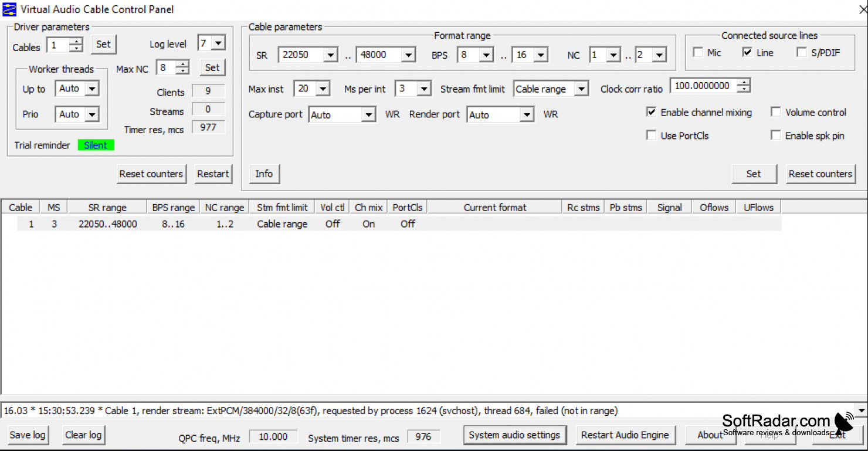
Task: Open the Stream fmt limit dropdown
Action: click(581, 89)
